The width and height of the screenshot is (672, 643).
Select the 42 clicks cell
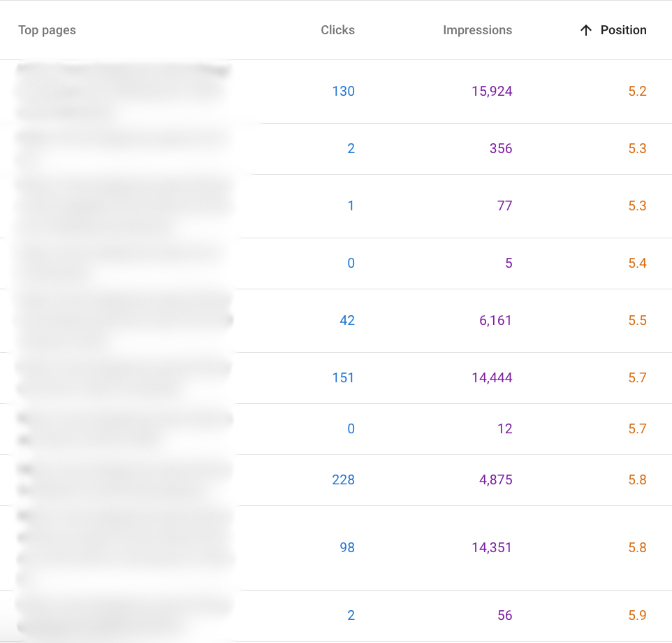[347, 321]
